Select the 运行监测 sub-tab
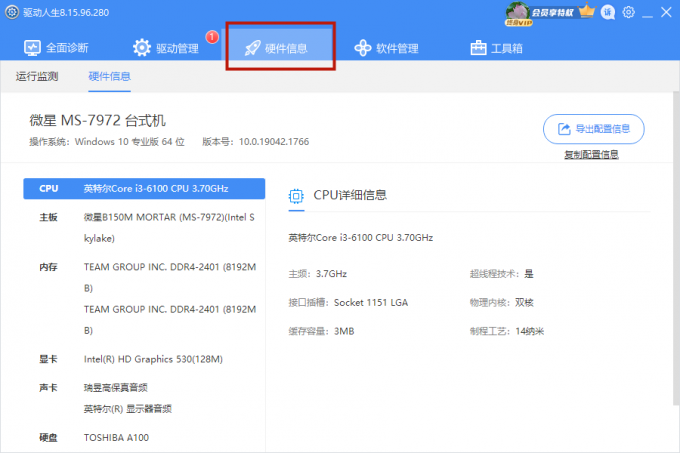Viewport: 680px width, 453px height. 37,76
